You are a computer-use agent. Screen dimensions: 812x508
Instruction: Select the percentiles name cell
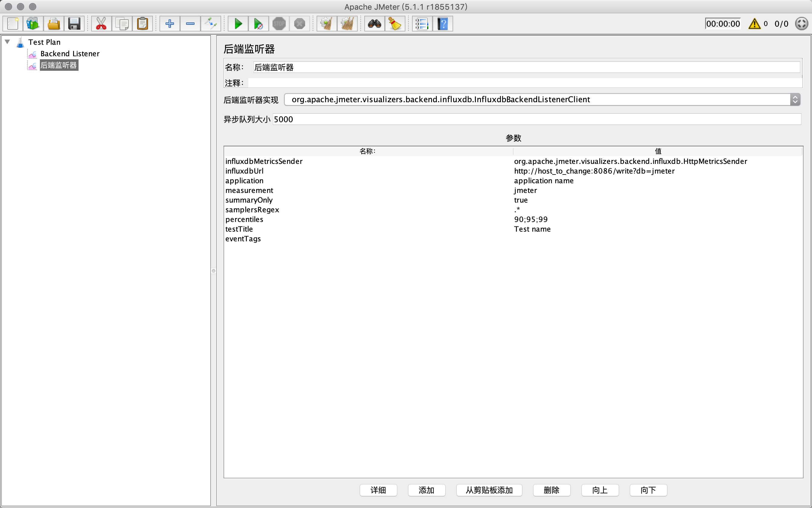[x=369, y=220]
